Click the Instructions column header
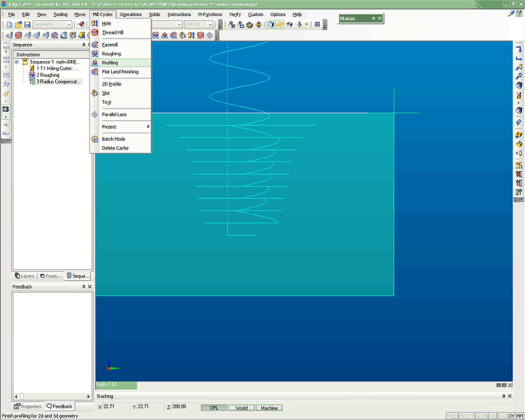 [48, 55]
